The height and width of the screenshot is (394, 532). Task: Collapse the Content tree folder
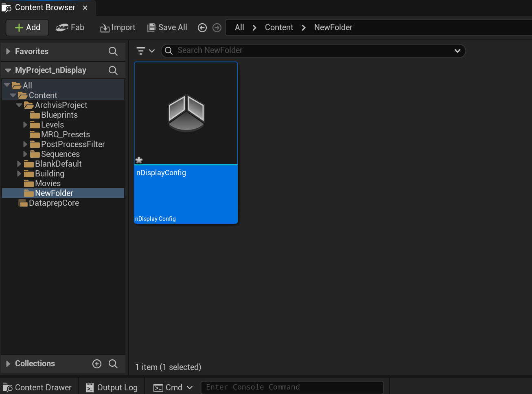[x=13, y=95]
